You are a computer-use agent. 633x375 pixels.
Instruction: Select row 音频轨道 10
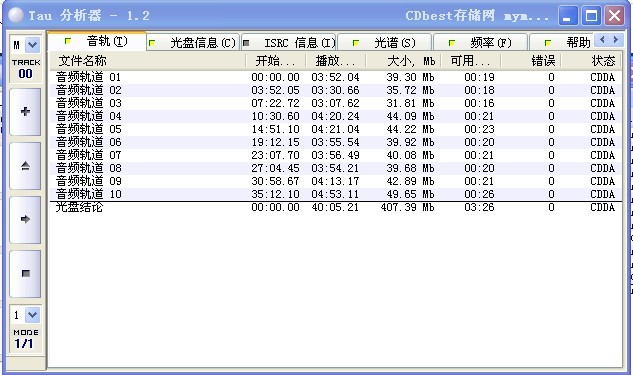(335, 194)
